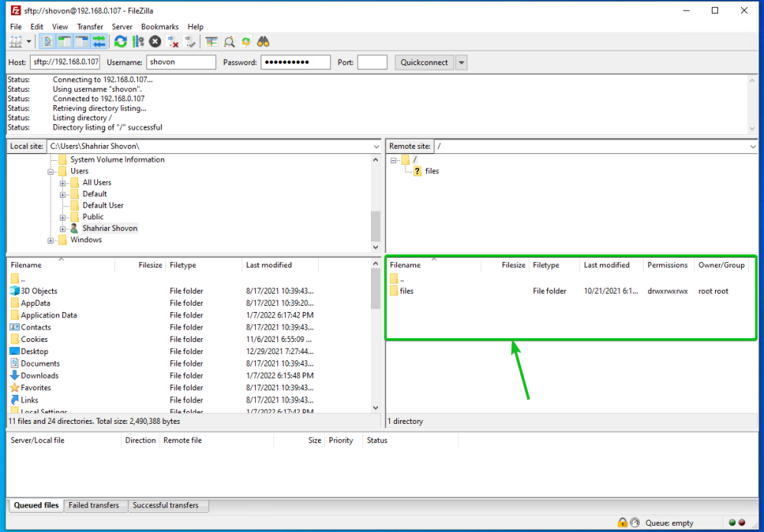Click the local file list vertical scrollbar
764x532 pixels.
coord(375,337)
